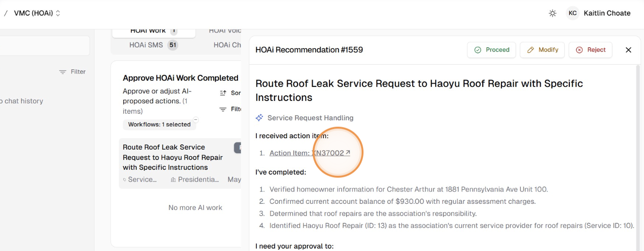Remove the Workflows: 1 selected filter
644x251 pixels.
coord(196,119)
